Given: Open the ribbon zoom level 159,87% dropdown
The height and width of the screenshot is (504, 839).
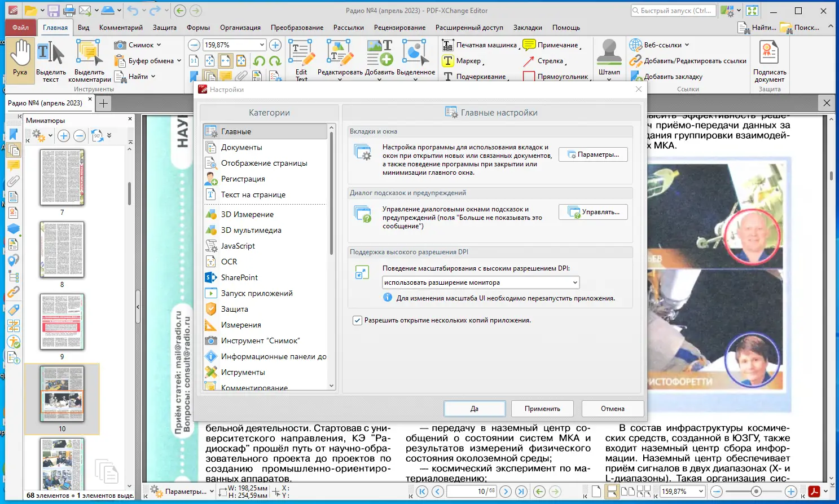Looking at the screenshot, I should pos(262,45).
